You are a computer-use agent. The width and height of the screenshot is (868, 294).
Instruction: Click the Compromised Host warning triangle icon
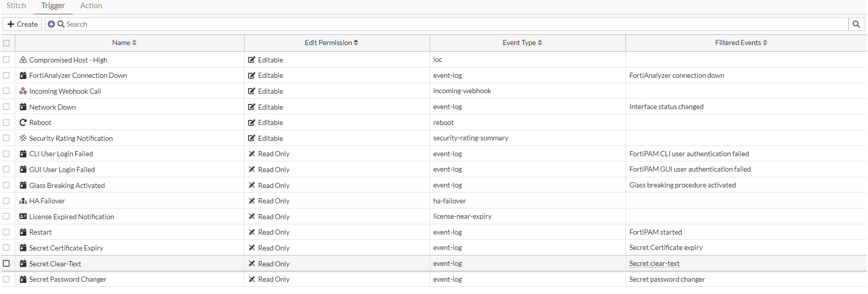(x=23, y=60)
